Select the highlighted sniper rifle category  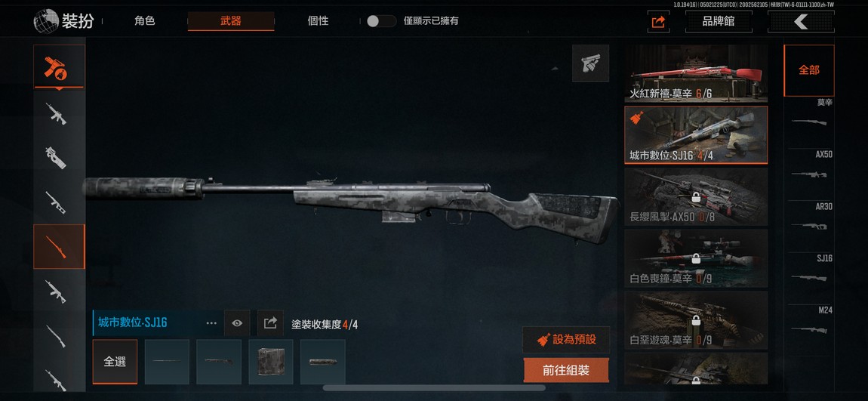59,246
